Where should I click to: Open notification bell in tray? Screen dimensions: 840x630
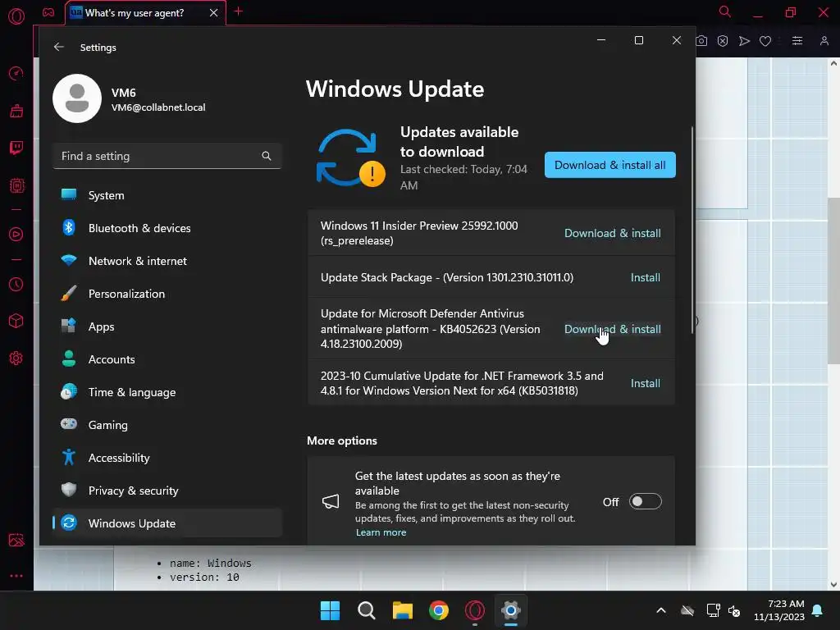pos(818,610)
